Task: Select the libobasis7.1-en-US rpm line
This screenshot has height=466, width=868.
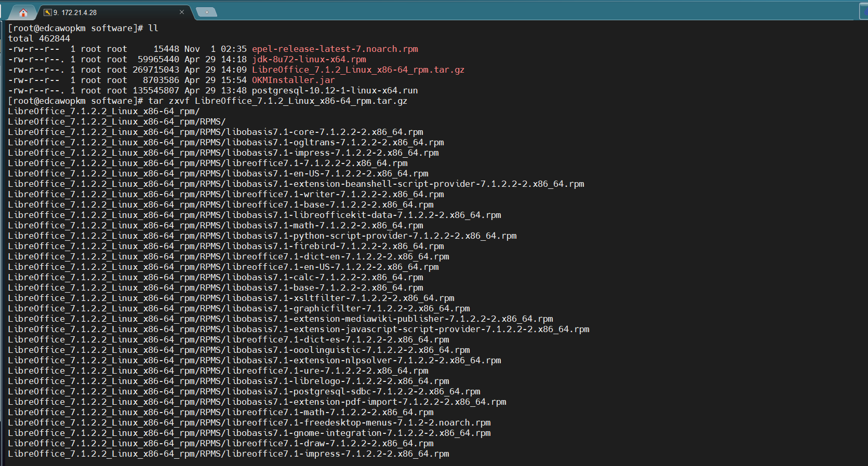Action: pyautogui.click(x=218, y=173)
